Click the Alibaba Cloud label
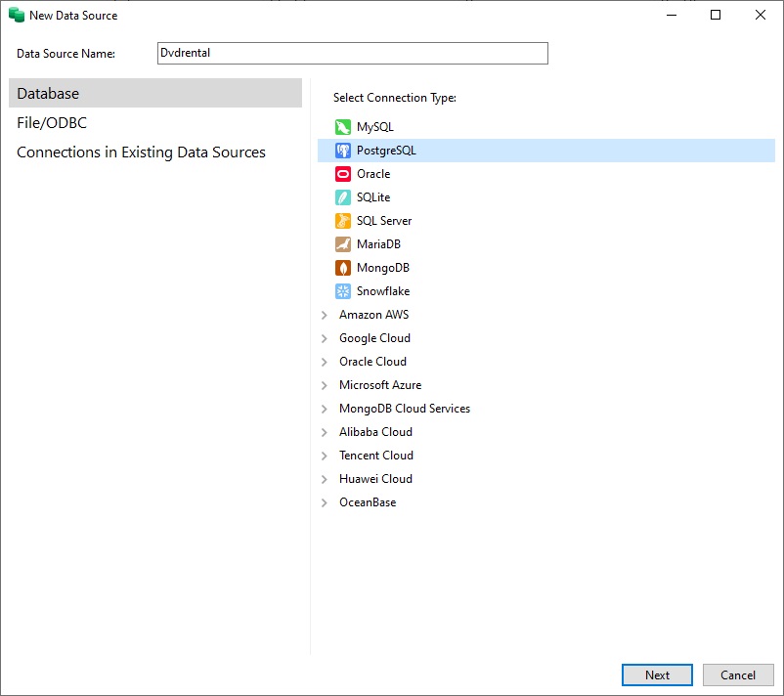784x696 pixels. (x=375, y=432)
